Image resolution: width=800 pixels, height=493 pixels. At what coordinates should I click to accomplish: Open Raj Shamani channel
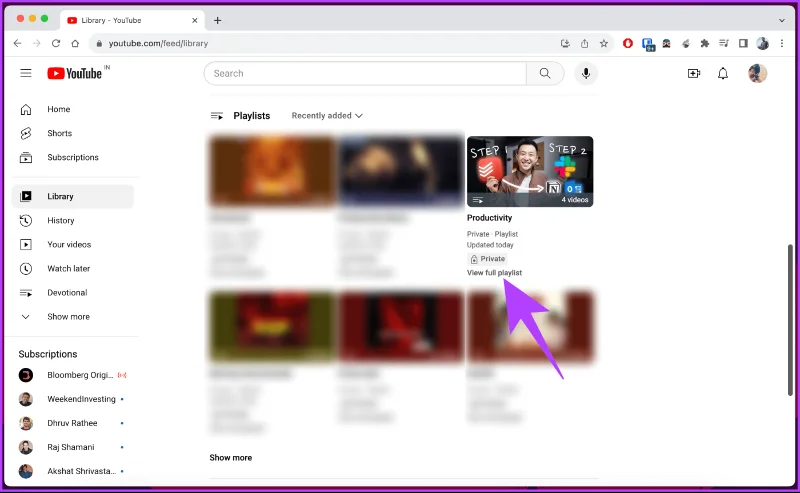coord(73,447)
